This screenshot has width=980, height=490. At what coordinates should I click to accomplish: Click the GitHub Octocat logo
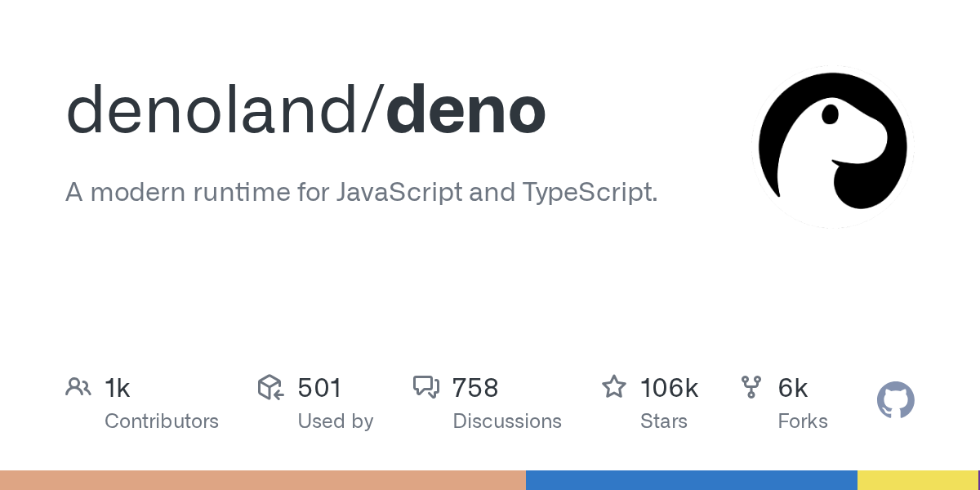click(x=895, y=401)
